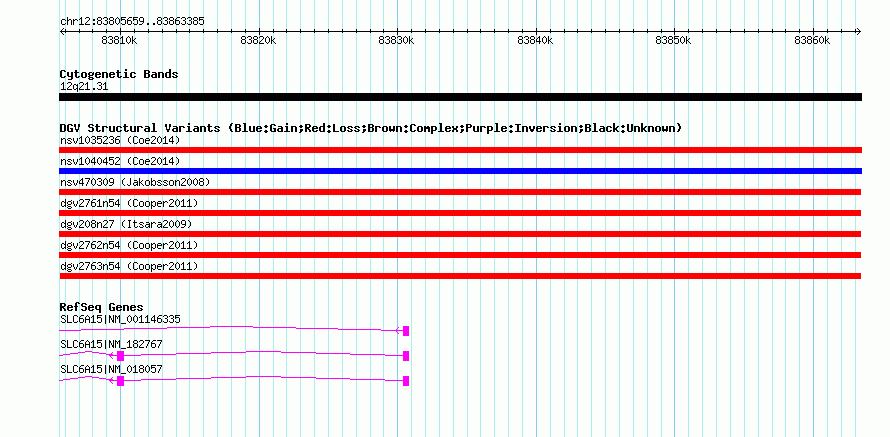Click the dgv2762n54 (Cooper2011) label
Image resolution: width=890 pixels, height=437 pixels.
coord(129,245)
